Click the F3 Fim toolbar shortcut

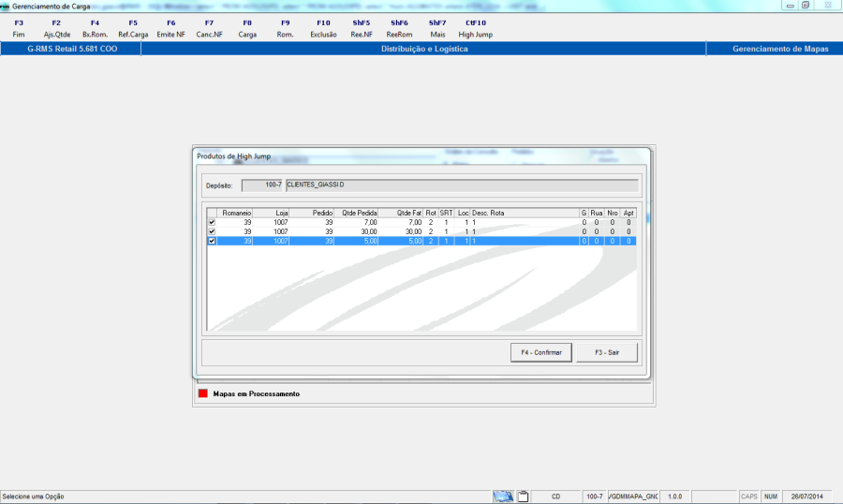[x=19, y=28]
